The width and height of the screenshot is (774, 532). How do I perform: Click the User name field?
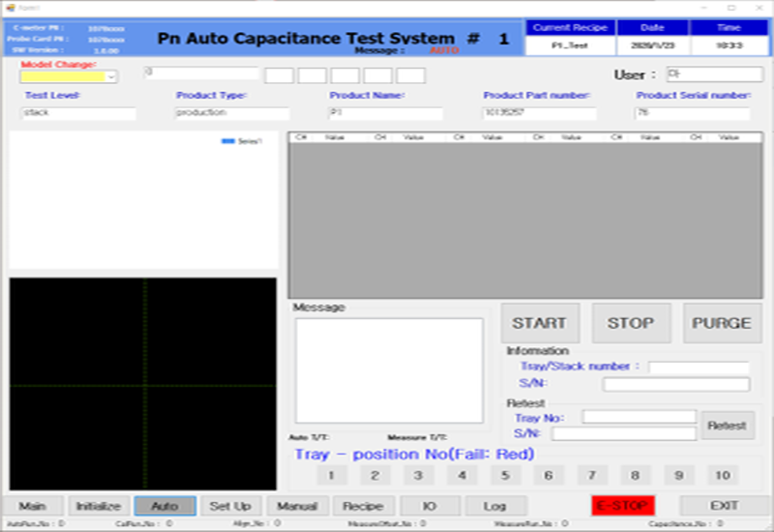[714, 74]
